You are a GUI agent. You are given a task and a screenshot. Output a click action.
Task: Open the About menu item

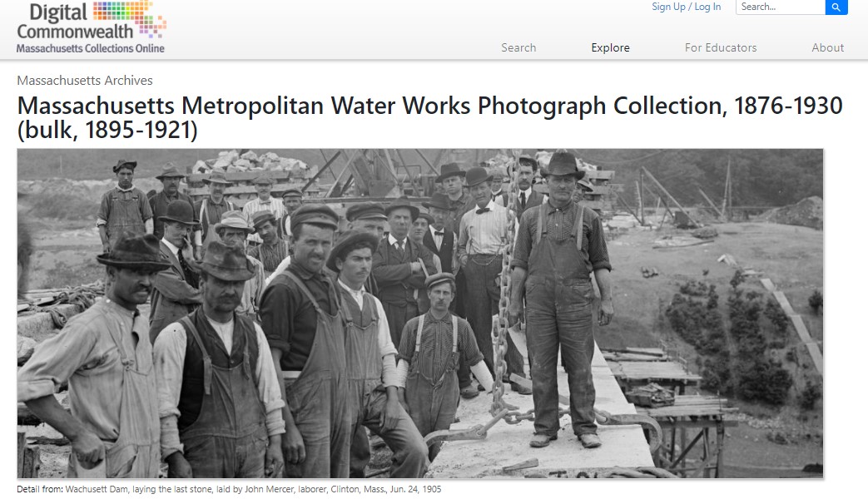(827, 47)
